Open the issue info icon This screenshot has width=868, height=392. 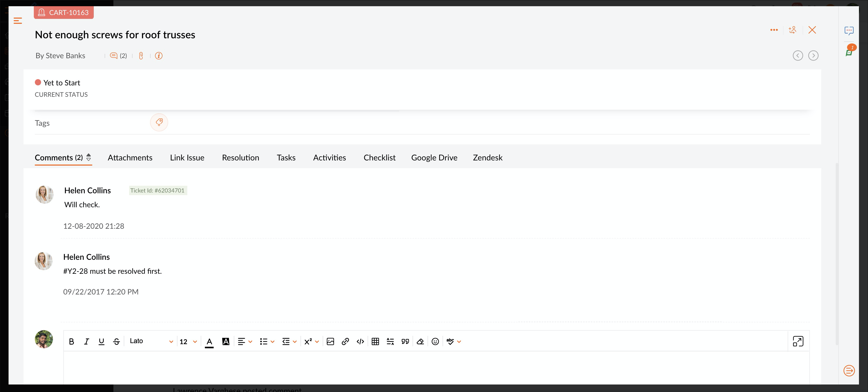coord(159,56)
